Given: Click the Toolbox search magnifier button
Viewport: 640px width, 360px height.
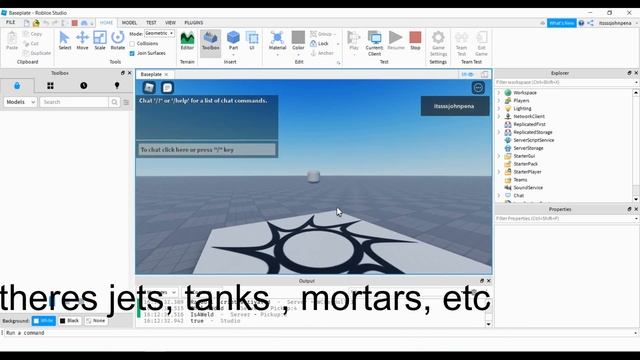Looking at the screenshot, I should [x=115, y=102].
